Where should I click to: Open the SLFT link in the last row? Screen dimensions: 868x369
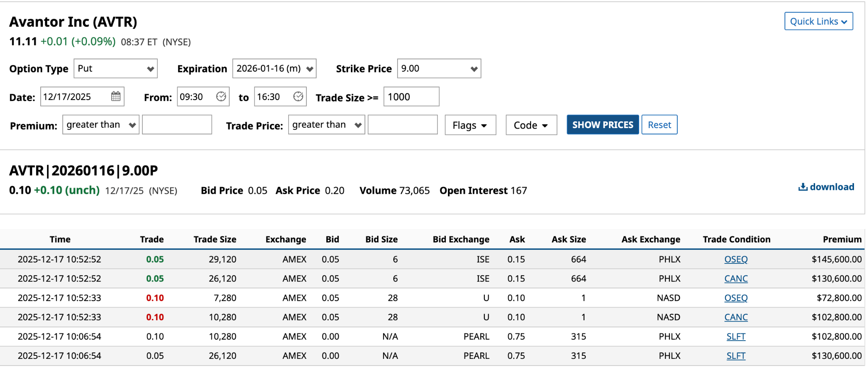coord(736,356)
